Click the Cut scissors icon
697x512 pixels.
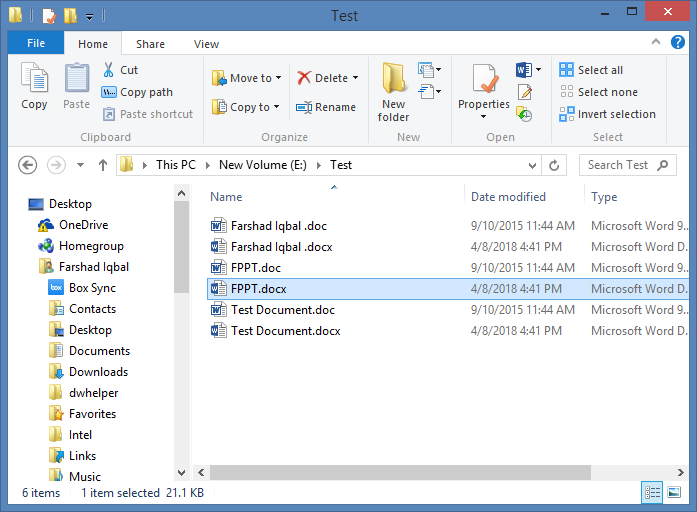click(x=109, y=70)
